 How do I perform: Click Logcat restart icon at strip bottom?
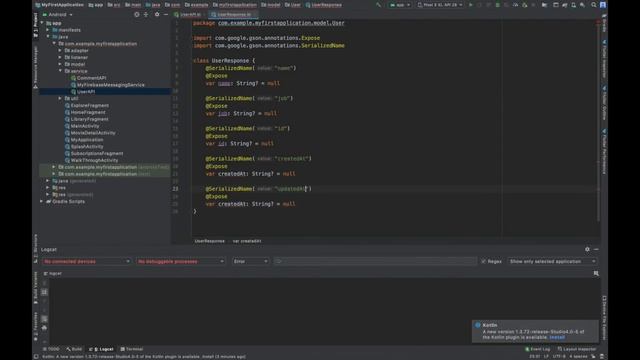pyautogui.click(x=44, y=341)
